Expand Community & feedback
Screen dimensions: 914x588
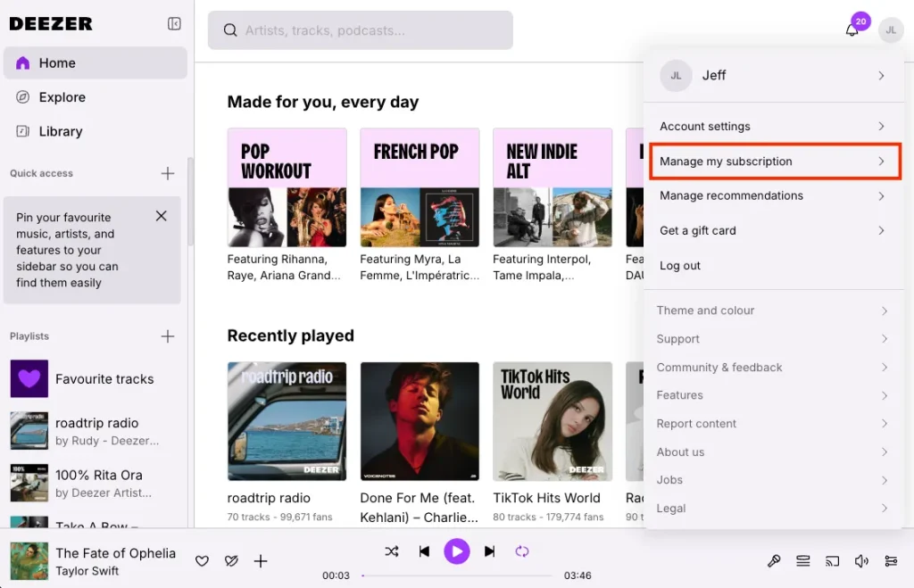point(774,368)
